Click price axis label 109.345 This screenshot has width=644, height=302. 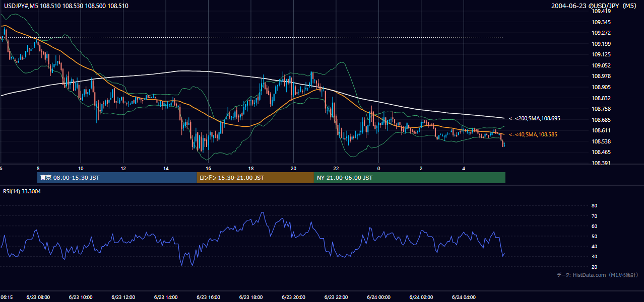tap(601, 22)
